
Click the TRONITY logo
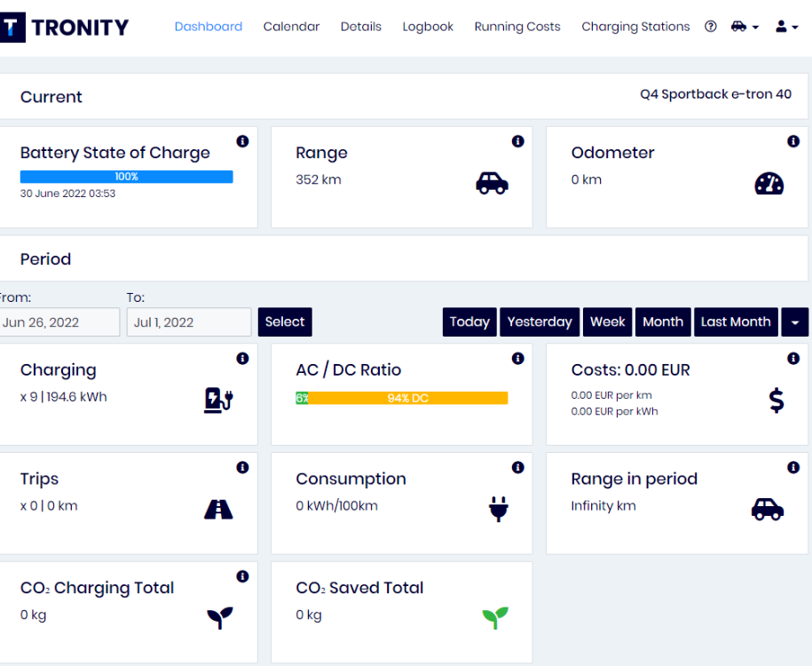pos(64,27)
